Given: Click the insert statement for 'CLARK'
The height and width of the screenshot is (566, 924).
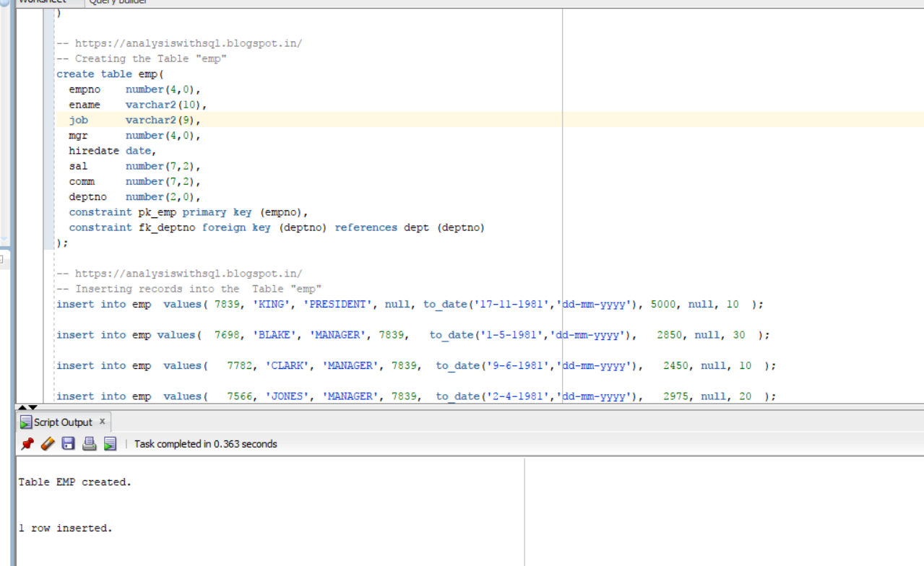Looking at the screenshot, I should pos(416,365).
